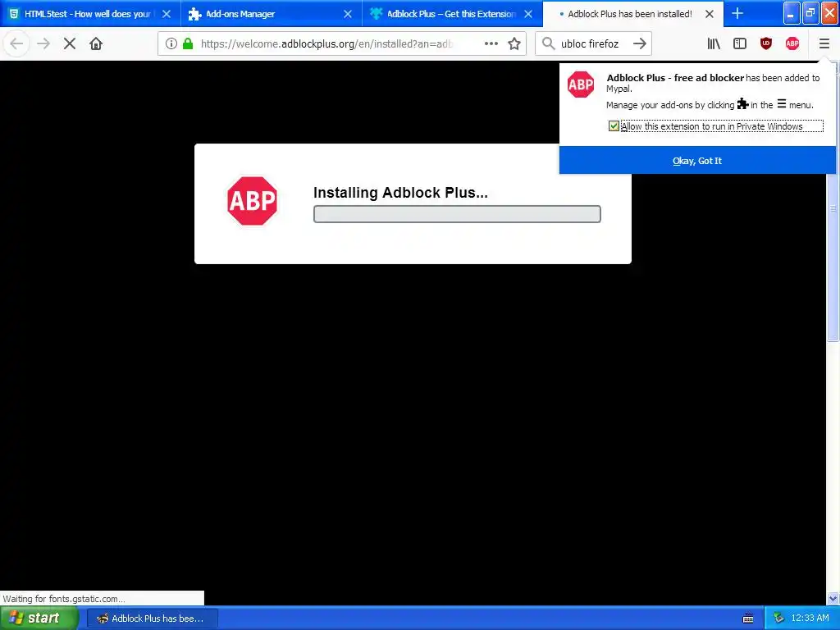Click the ABP logo on install card
The height and width of the screenshot is (630, 840).
pos(253,201)
